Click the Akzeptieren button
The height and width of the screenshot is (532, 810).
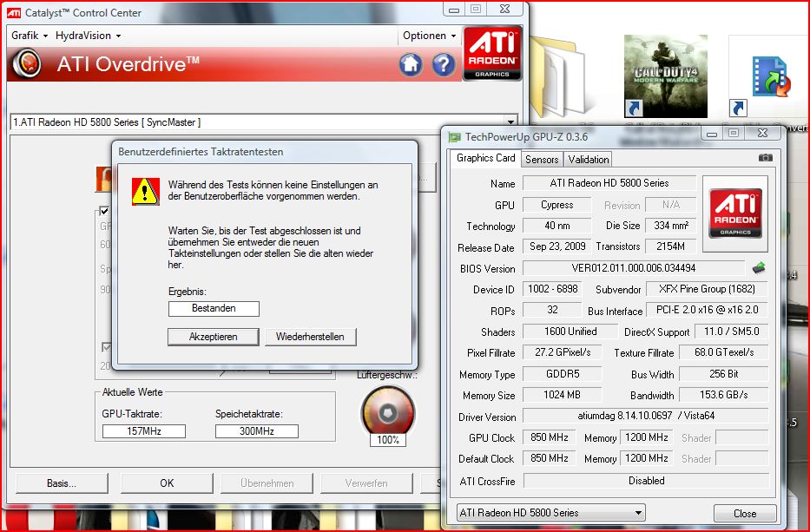(x=213, y=337)
